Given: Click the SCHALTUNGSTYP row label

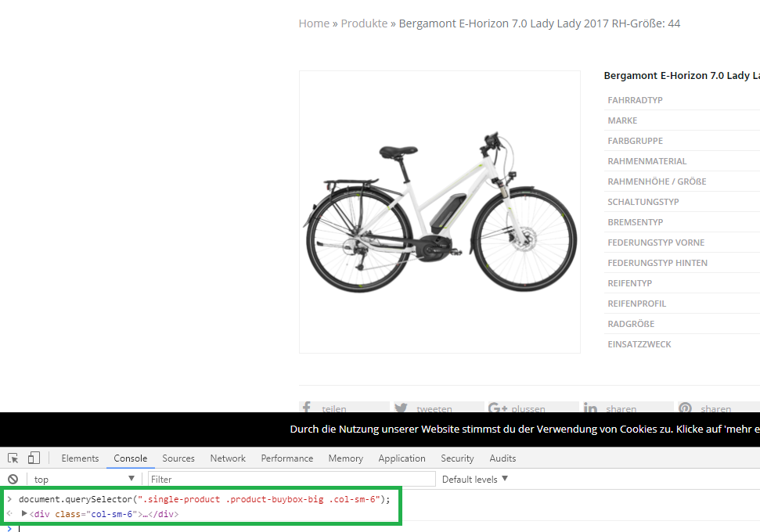Looking at the screenshot, I should pyautogui.click(x=643, y=202).
